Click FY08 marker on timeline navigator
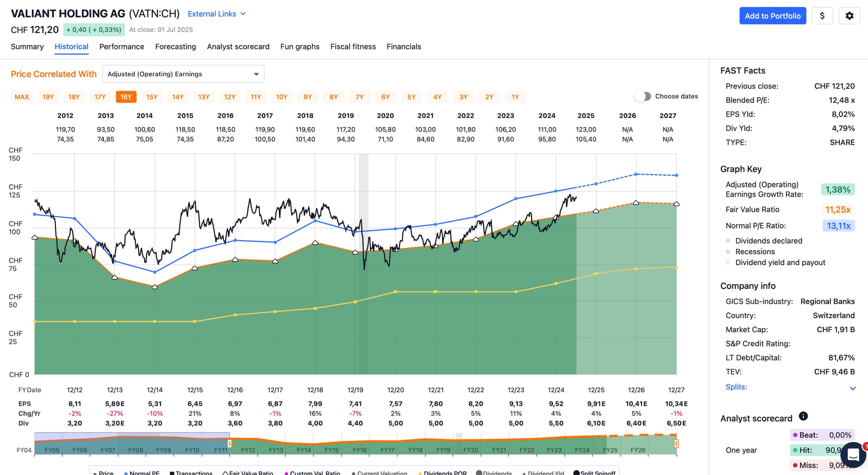 [x=136, y=450]
